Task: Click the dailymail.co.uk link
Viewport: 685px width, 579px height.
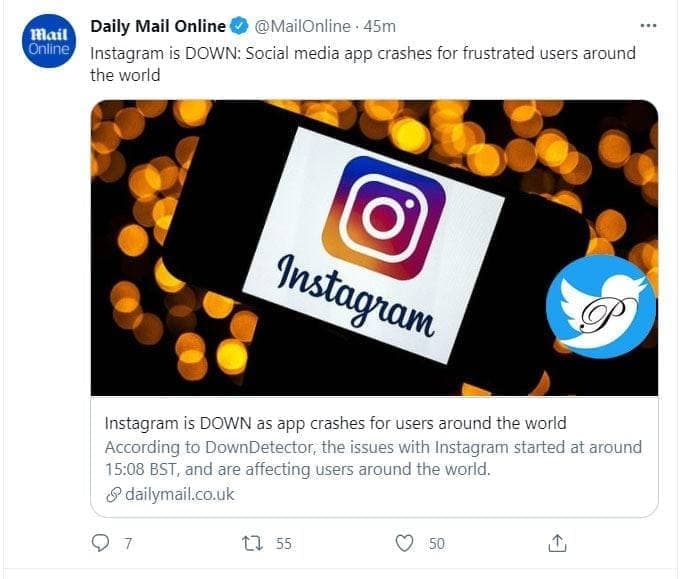Action: click(x=180, y=494)
